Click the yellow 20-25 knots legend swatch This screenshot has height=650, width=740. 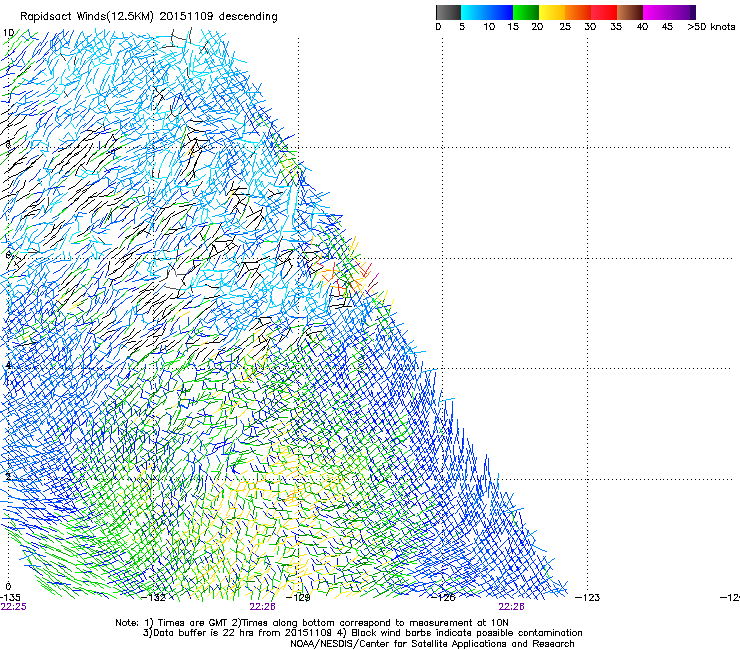(552, 12)
